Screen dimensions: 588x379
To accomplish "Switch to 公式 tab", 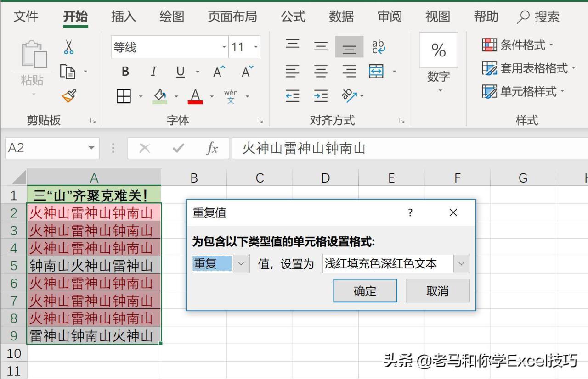I will 293,17.
